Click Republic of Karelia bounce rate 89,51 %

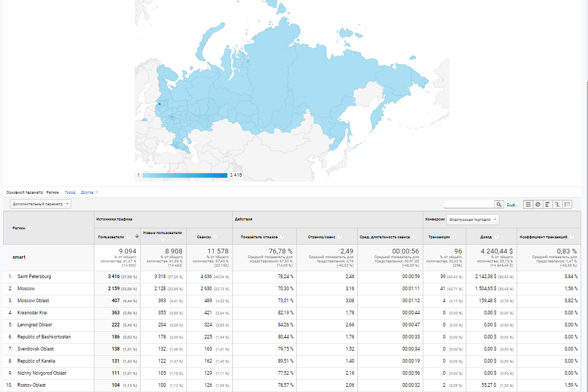[285, 361]
